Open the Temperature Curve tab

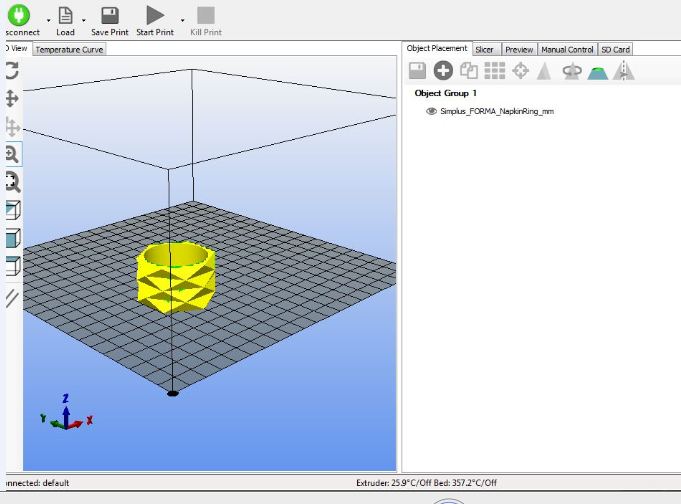click(69, 50)
